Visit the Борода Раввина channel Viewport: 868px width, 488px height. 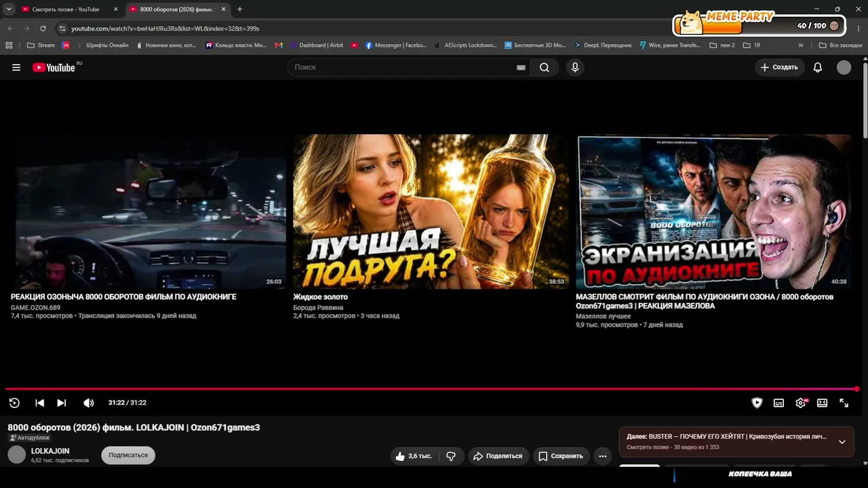click(x=318, y=308)
